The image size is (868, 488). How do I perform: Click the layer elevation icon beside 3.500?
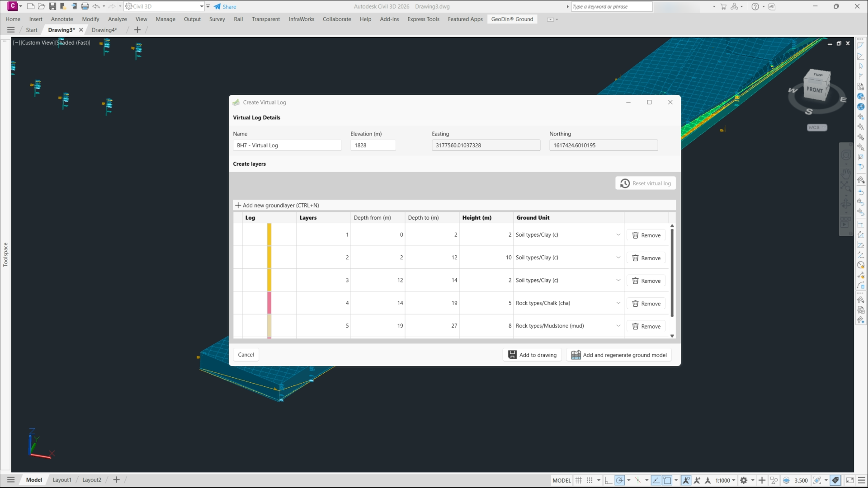(787, 480)
